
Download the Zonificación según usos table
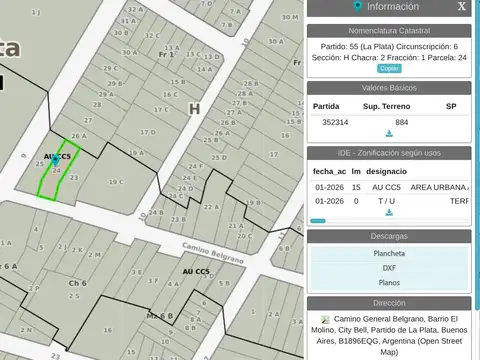pyautogui.click(x=389, y=212)
